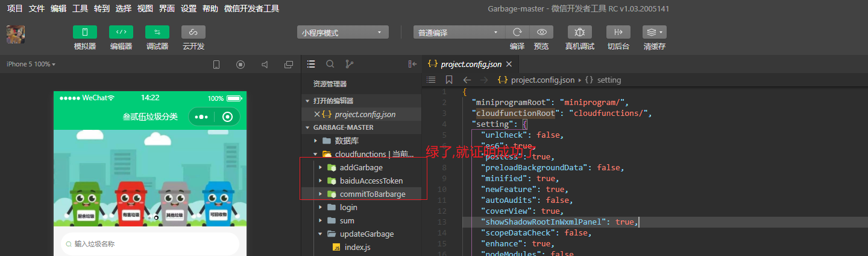Start real device debugging
Image resolution: width=868 pixels, height=256 pixels.
[580, 33]
